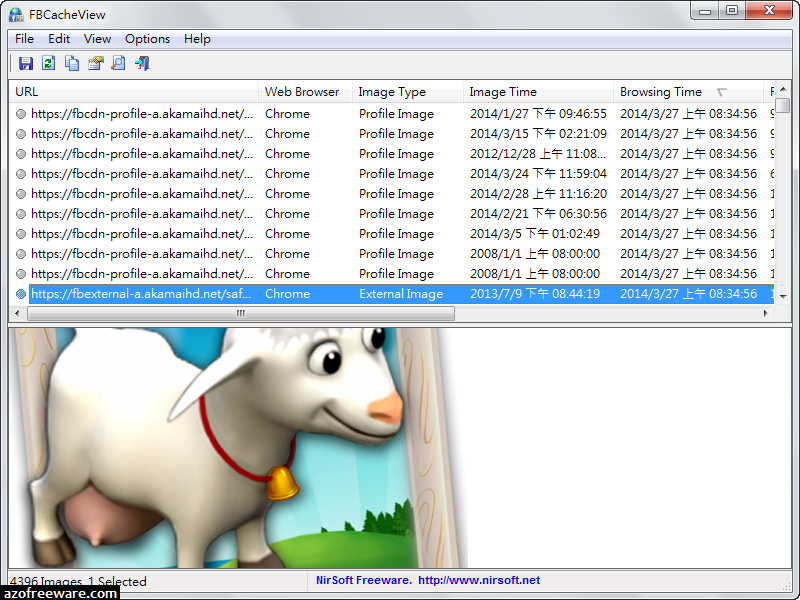Sort by Image Type column header

(408, 92)
